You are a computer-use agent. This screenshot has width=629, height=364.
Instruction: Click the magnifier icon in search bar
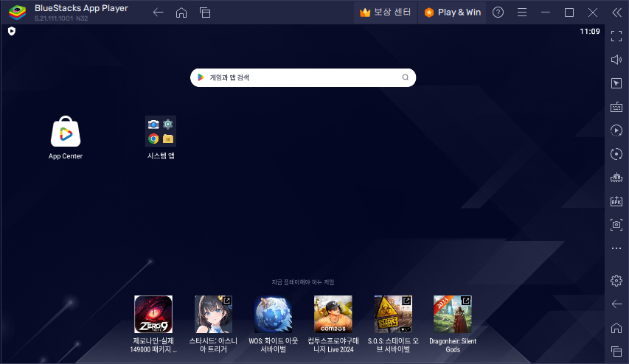point(405,77)
